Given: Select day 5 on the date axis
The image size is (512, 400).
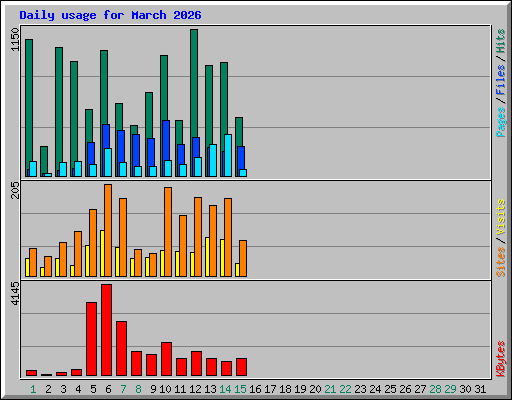Looking at the screenshot, I should point(93,389).
